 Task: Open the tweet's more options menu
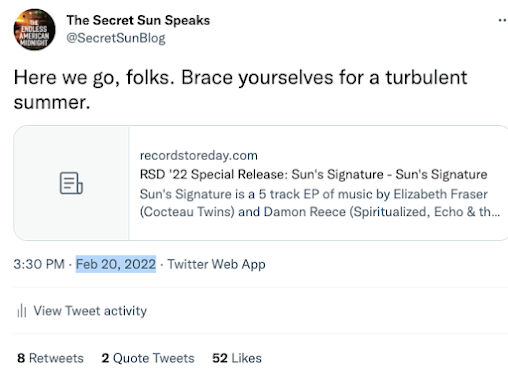502,21
